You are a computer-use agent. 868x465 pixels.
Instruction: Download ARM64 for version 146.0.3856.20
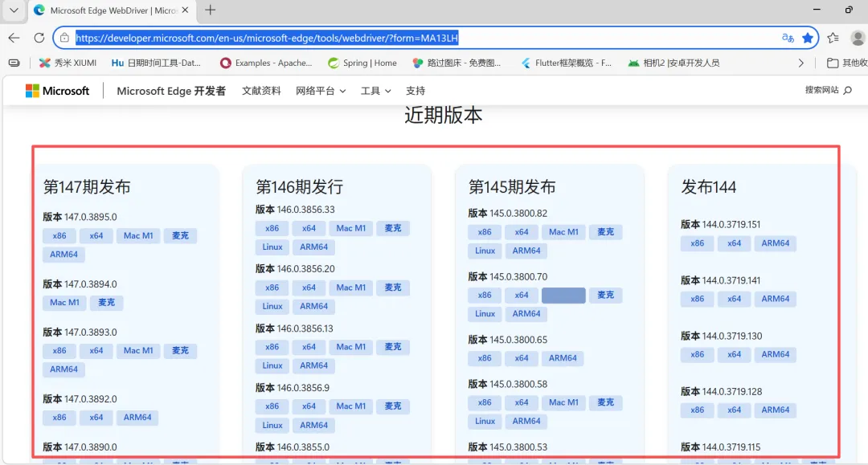click(314, 306)
